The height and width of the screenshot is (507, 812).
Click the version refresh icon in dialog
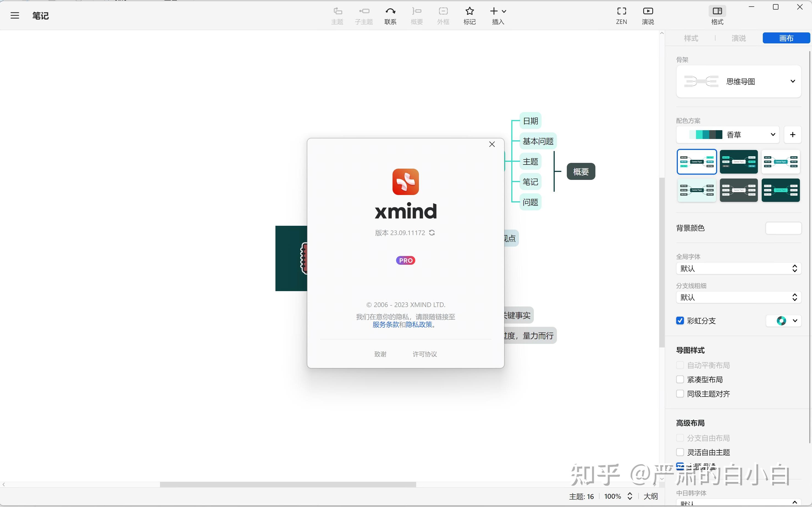click(432, 232)
